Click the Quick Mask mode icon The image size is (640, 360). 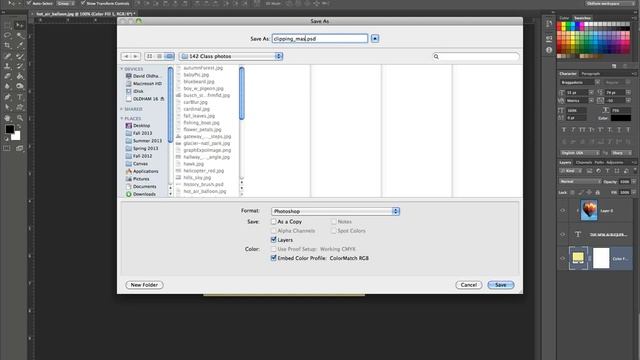(x=7, y=148)
